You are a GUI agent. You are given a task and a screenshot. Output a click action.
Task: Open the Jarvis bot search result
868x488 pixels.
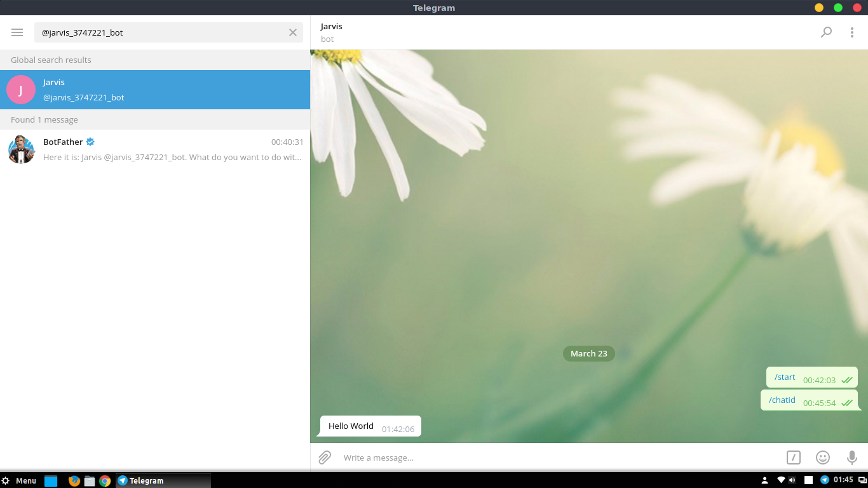[x=155, y=90]
